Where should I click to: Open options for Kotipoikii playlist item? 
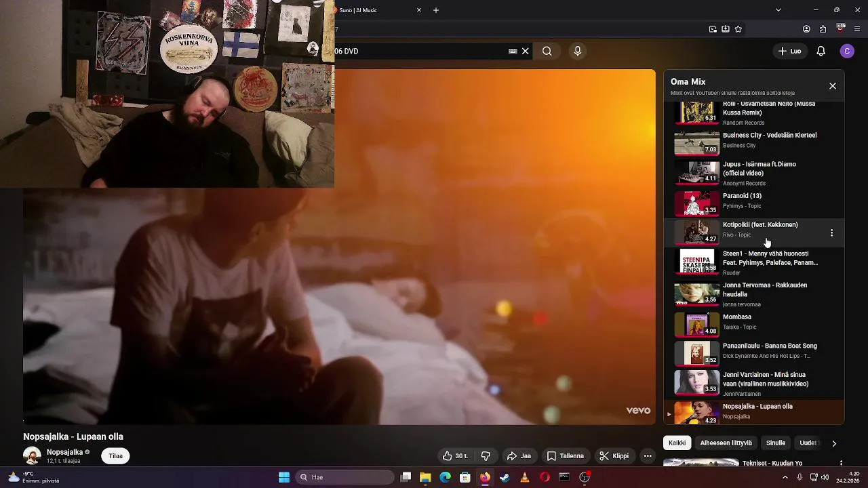(x=831, y=232)
